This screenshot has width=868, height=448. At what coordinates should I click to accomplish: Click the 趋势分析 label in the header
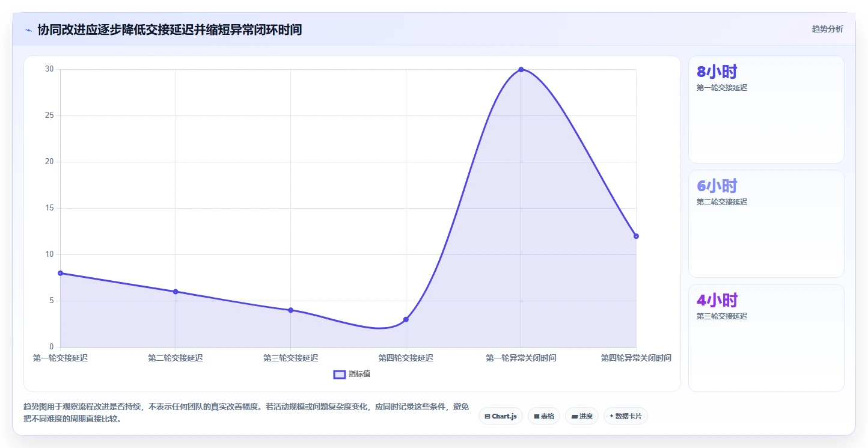(x=827, y=29)
